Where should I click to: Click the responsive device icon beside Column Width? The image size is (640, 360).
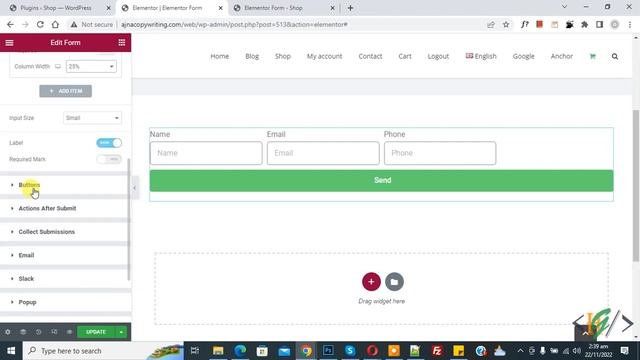pyautogui.click(x=58, y=66)
